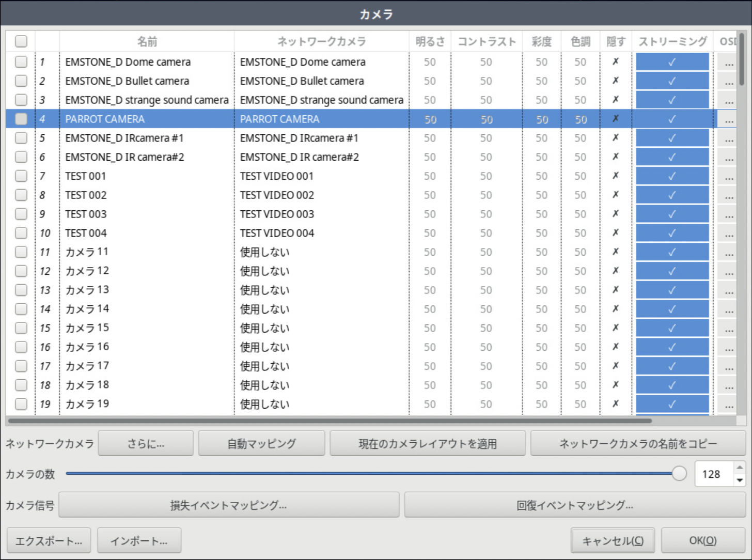The image size is (752, 560).
Task: Open the OSD ellipsis for TEST 003
Action: pos(728,214)
